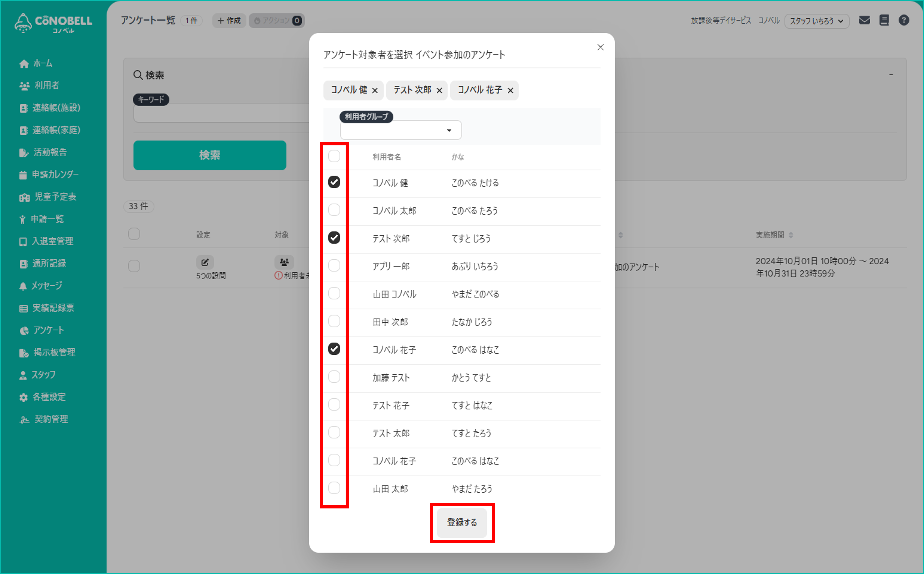Open the mail envelope icon in header

[x=864, y=20]
